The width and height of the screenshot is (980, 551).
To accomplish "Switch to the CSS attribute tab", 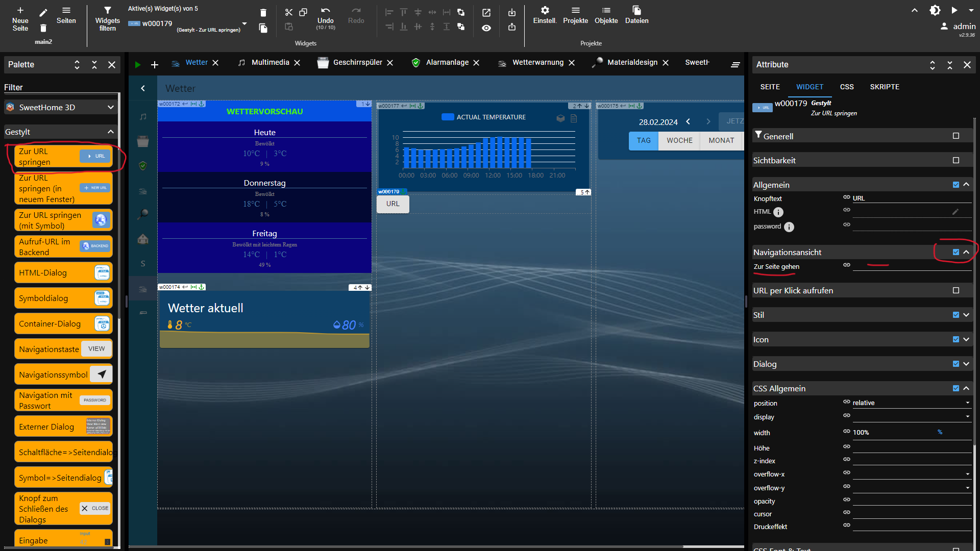I will (x=846, y=87).
